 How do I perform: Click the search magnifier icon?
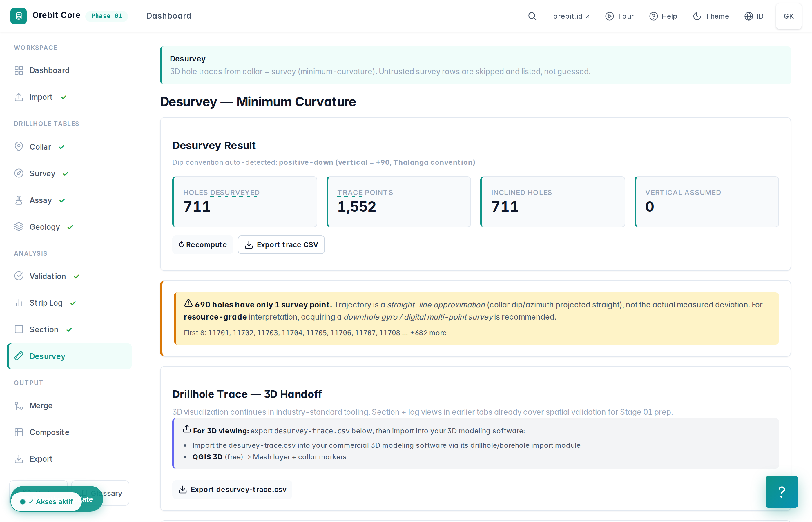point(532,16)
